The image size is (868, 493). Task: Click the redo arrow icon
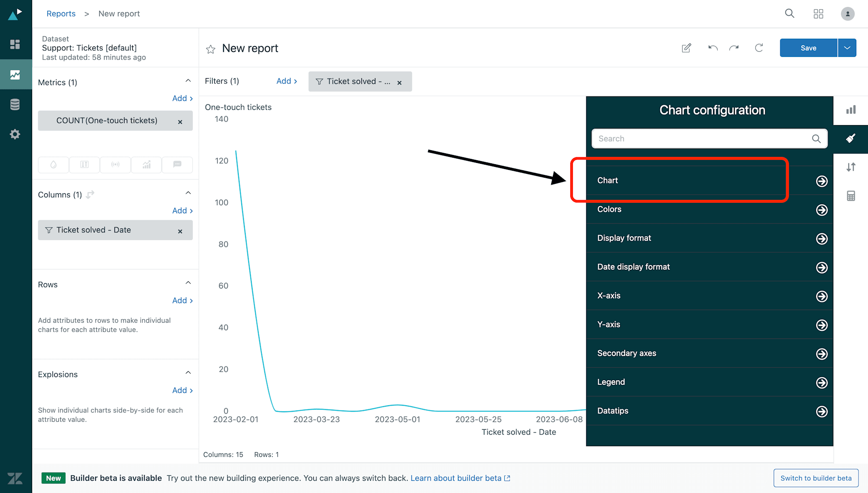pos(734,48)
